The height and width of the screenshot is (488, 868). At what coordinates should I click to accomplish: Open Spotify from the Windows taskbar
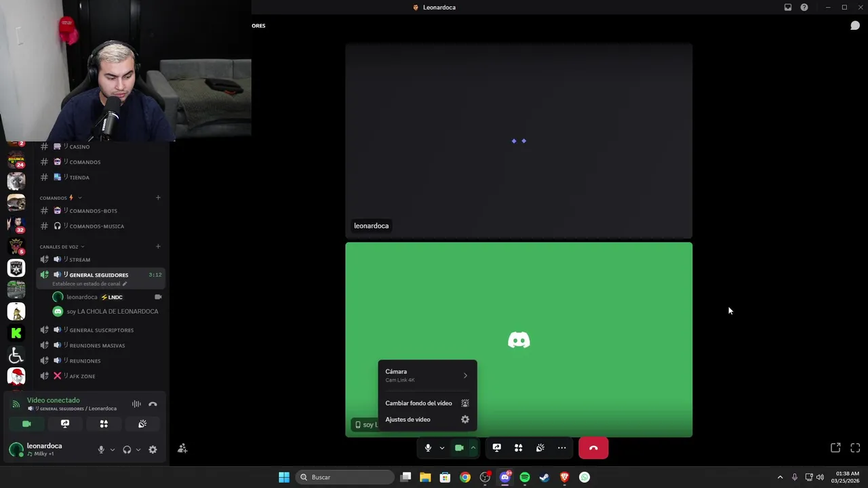coord(525,477)
